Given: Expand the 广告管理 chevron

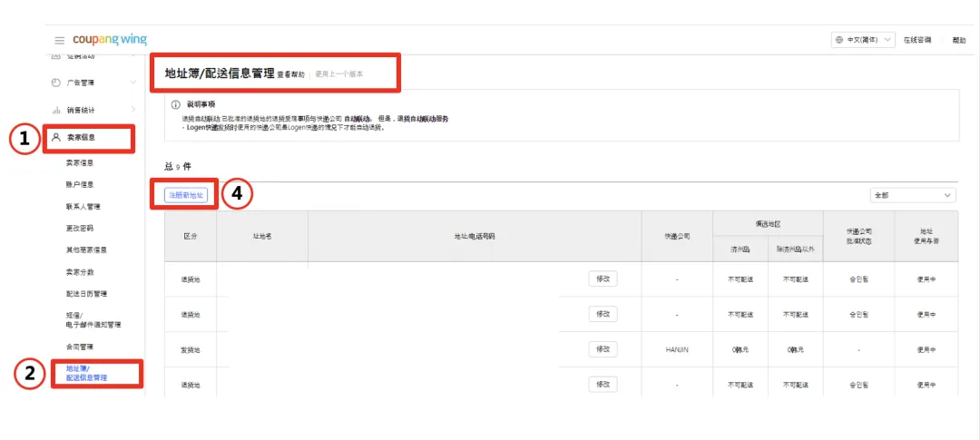Looking at the screenshot, I should click(133, 83).
